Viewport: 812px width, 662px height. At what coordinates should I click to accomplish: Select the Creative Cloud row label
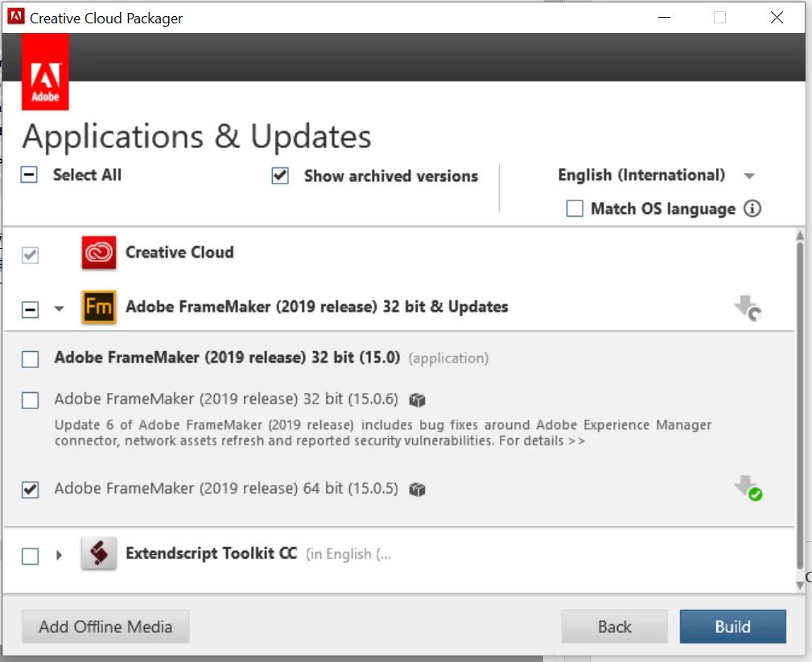pos(179,252)
